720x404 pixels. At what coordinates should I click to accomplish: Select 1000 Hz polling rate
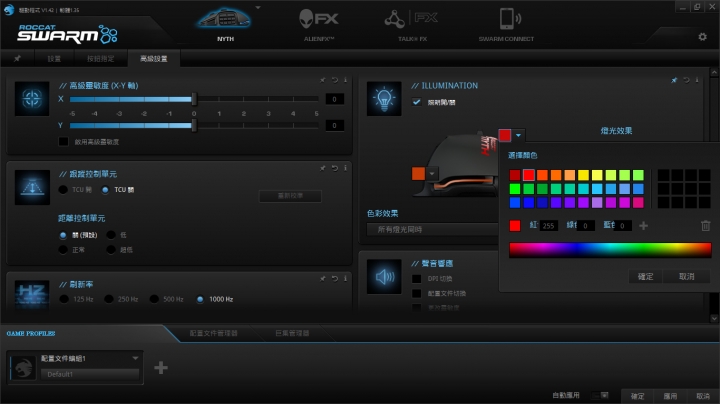200,299
